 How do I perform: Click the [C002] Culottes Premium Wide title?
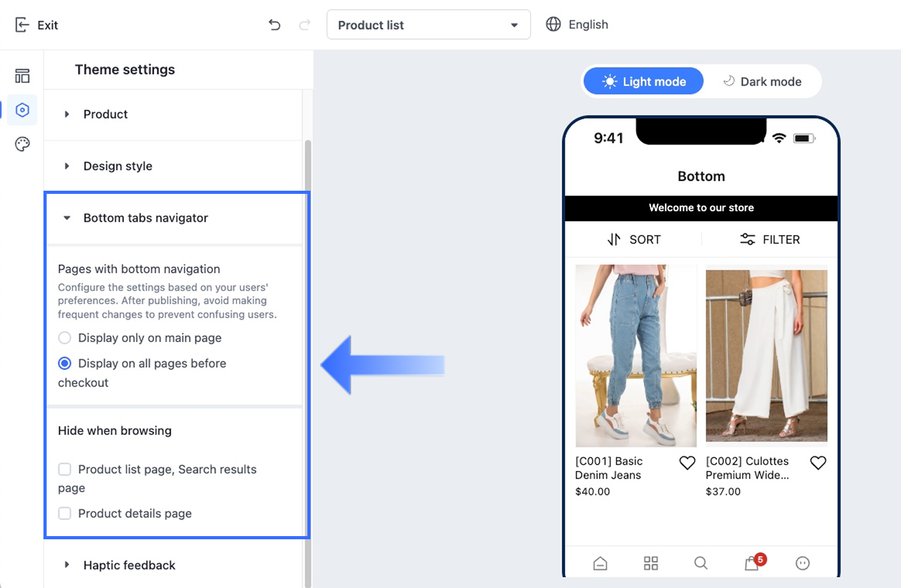(747, 468)
